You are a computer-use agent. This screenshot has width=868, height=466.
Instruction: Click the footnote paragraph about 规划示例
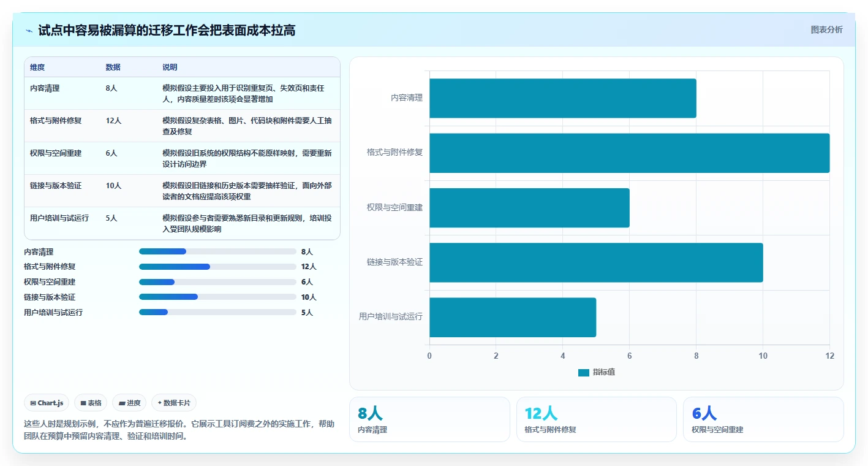coord(179,430)
